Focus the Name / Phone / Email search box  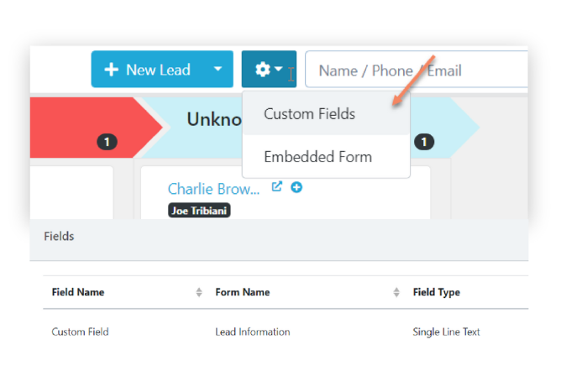point(416,71)
